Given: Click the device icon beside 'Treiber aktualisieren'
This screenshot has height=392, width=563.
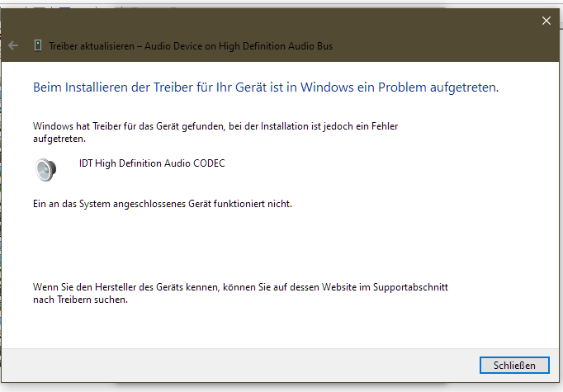Looking at the screenshot, I should [38, 45].
